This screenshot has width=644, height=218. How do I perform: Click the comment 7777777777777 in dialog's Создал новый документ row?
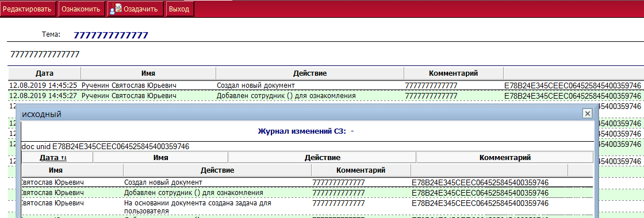[x=338, y=182]
